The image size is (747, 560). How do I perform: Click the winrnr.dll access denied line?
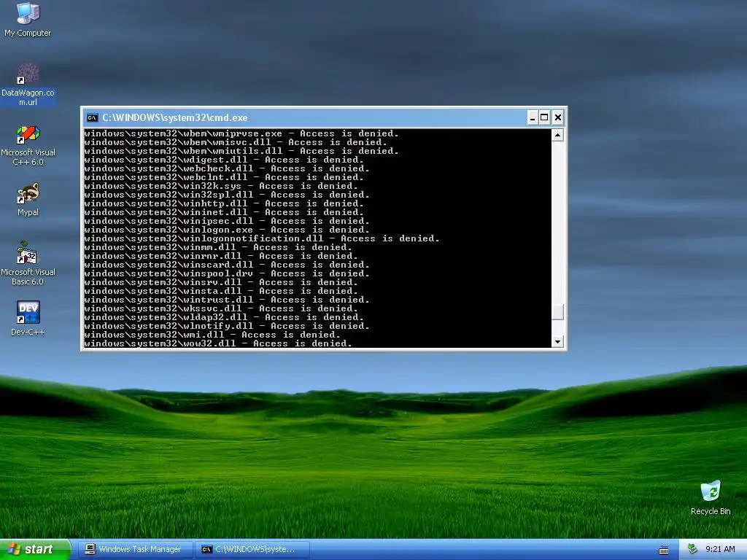(x=221, y=256)
